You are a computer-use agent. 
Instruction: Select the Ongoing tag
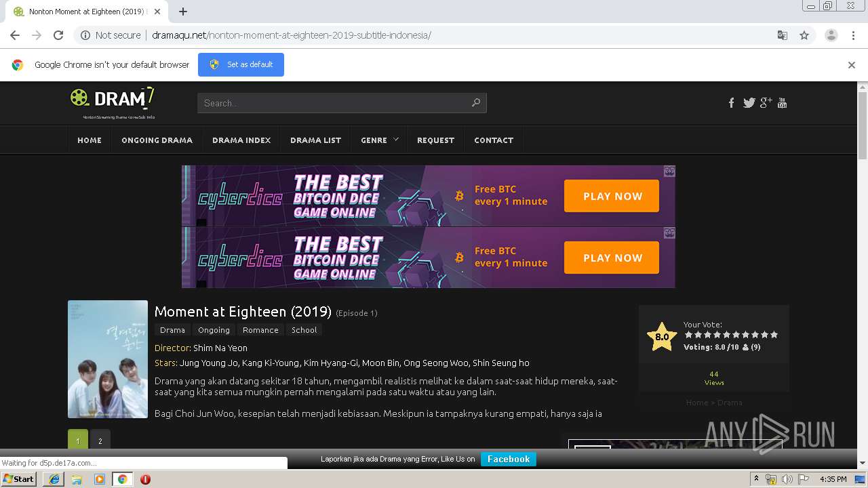pos(214,330)
